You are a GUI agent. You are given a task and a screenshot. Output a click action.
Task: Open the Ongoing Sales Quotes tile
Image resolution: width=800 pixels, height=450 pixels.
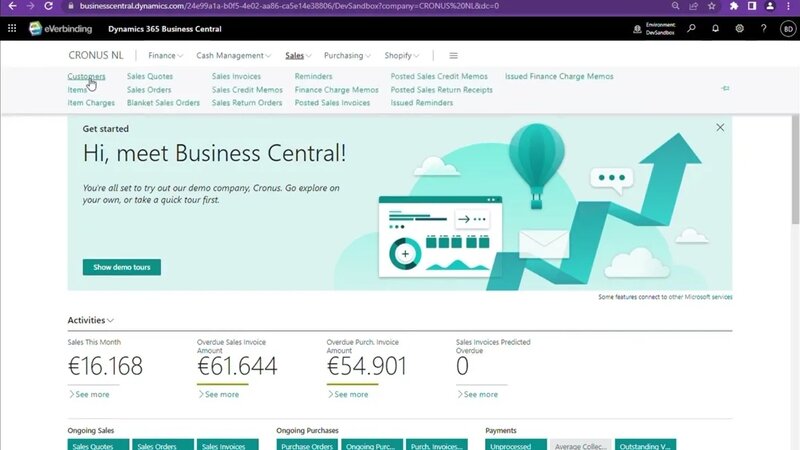(98, 444)
